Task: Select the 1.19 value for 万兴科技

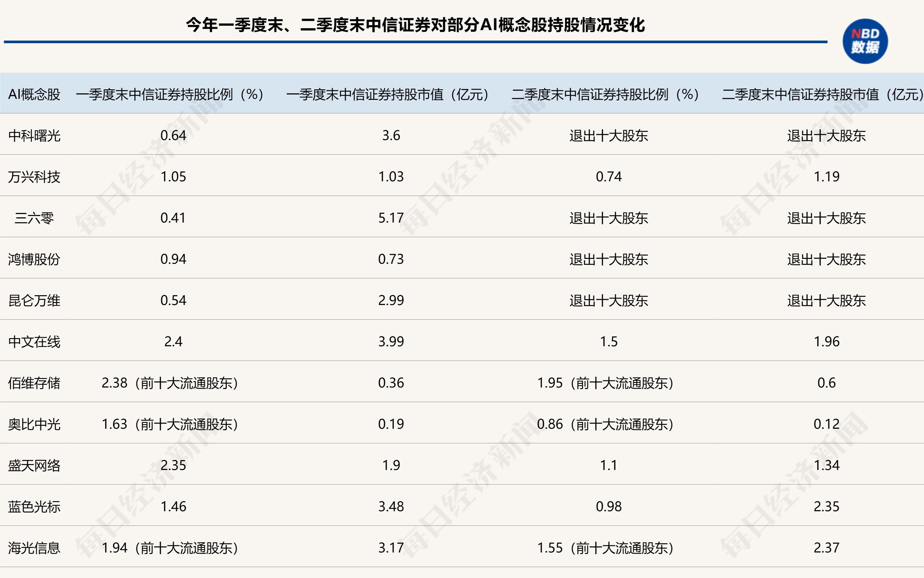Action: pyautogui.click(x=827, y=177)
